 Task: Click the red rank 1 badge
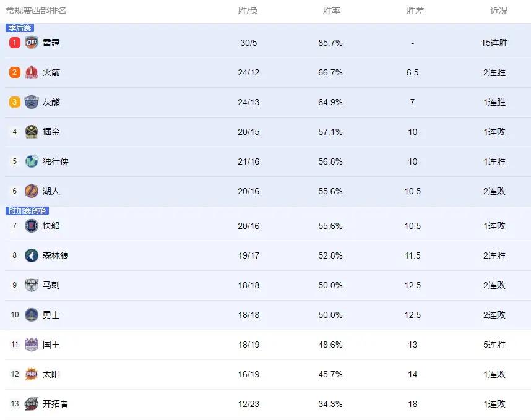[x=15, y=43]
